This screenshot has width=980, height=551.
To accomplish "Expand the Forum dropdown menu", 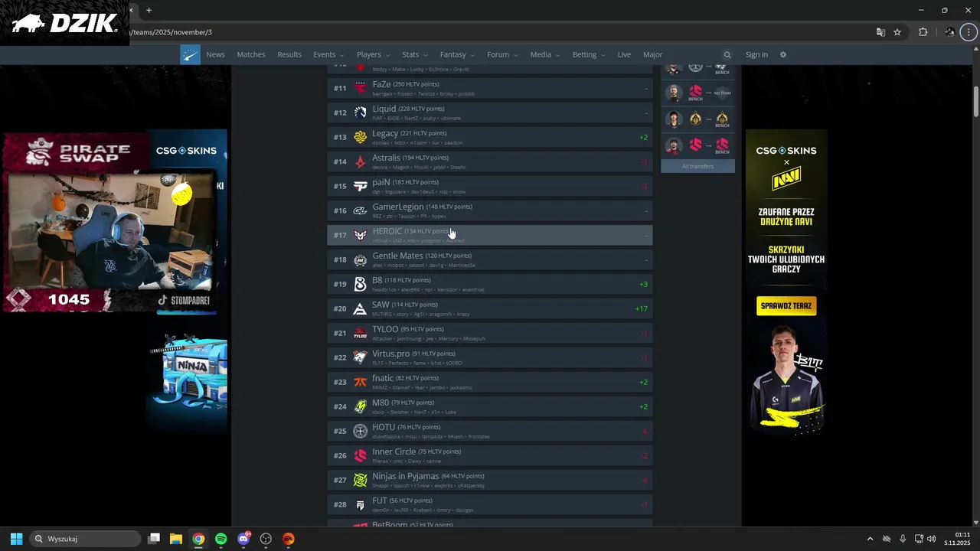I will point(502,55).
